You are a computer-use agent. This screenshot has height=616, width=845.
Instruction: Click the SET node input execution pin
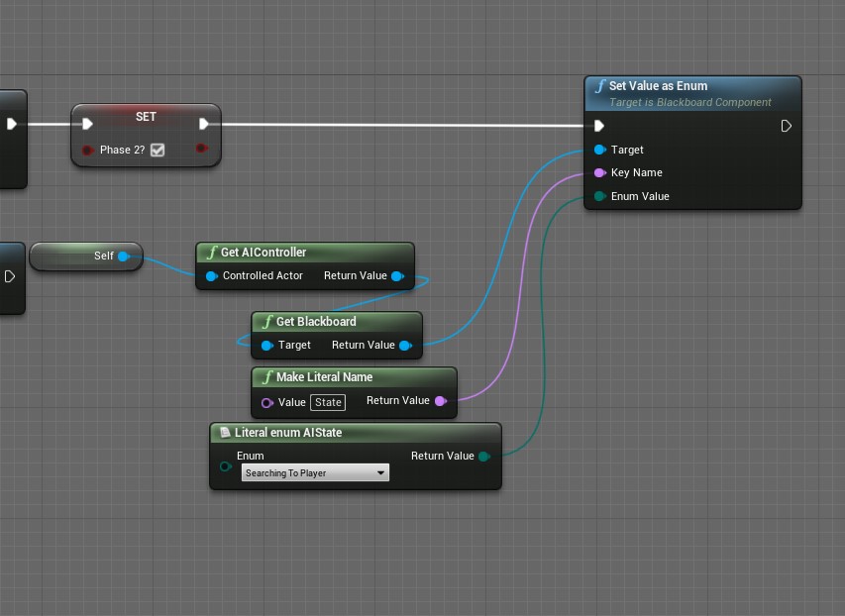(x=87, y=124)
